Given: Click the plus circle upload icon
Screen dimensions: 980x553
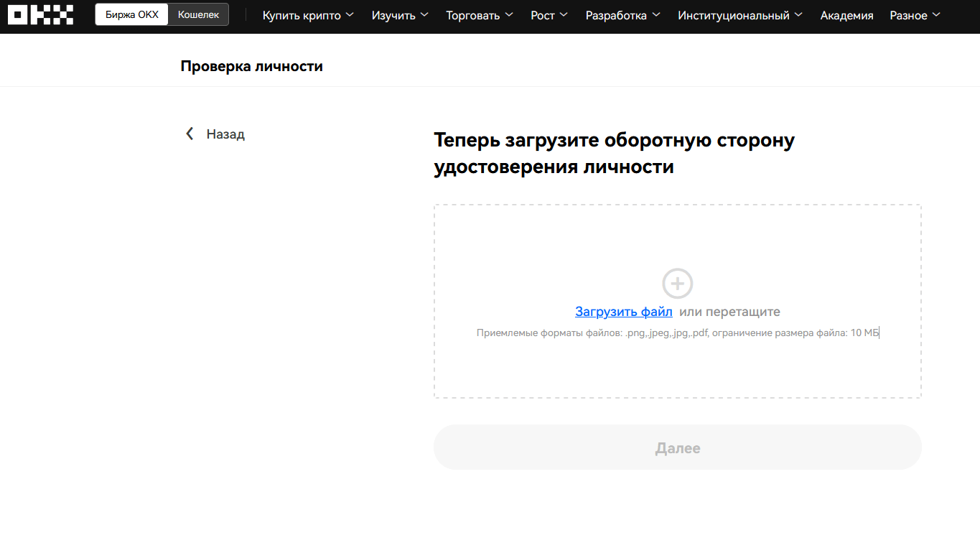Looking at the screenshot, I should pyautogui.click(x=677, y=284).
